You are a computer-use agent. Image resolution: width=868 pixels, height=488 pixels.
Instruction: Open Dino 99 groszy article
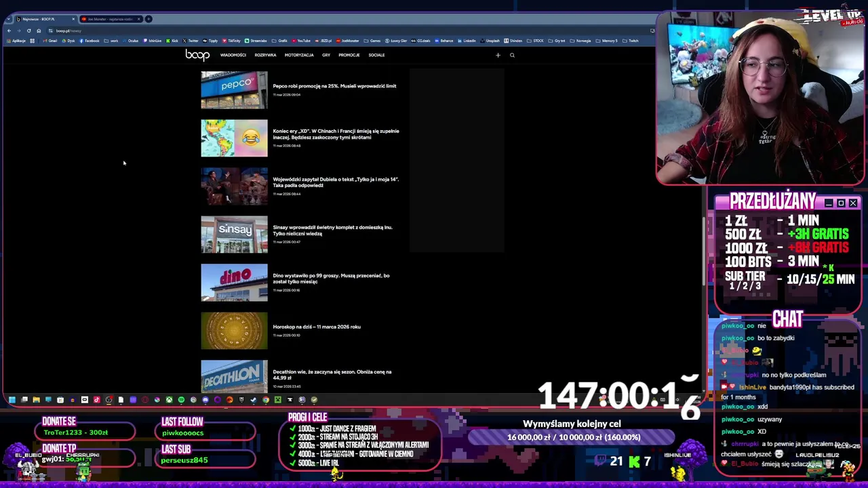331,279
